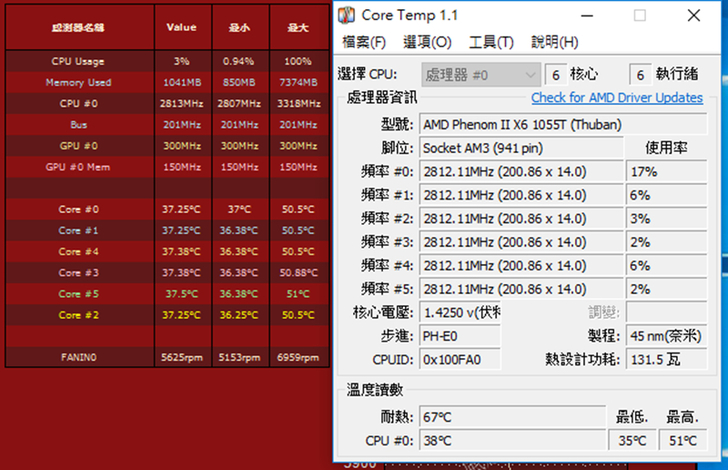Open the 說明(H) menu
The height and width of the screenshot is (470, 728).
click(x=555, y=42)
